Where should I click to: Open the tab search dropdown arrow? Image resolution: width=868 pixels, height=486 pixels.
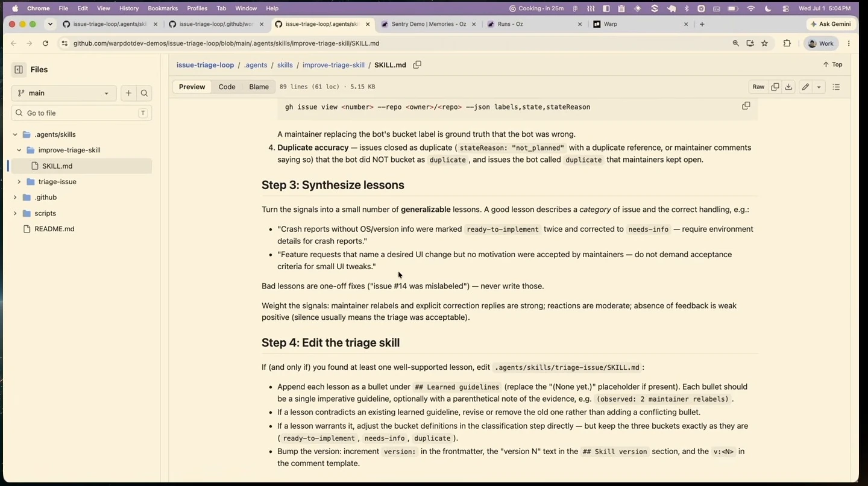50,24
